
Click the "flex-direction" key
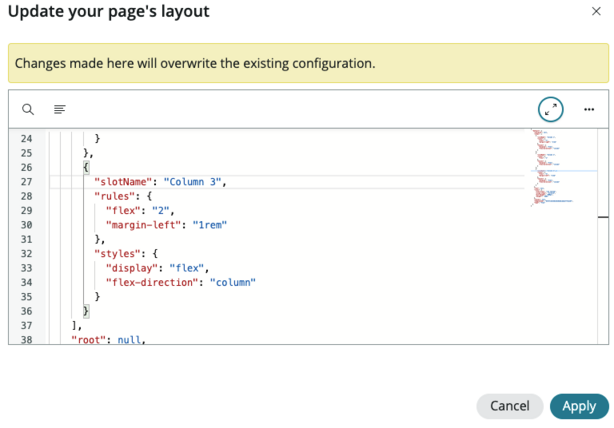pos(152,282)
